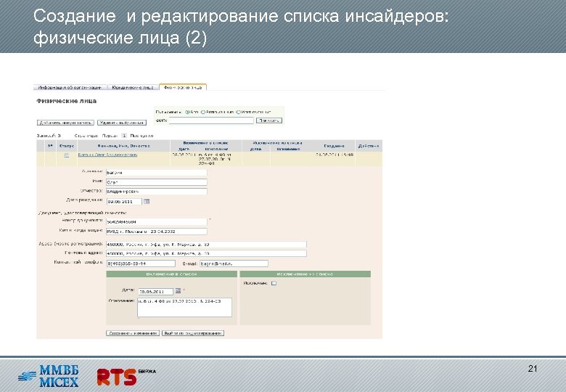The height and width of the screenshot is (392, 566).
Task: Click 'Удалить выбранные' button
Action: click(x=122, y=123)
